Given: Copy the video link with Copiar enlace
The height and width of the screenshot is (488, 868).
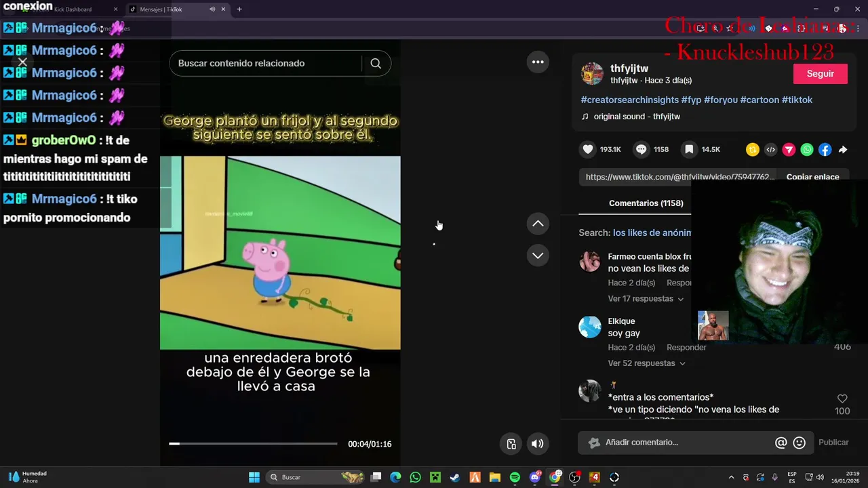Looking at the screenshot, I should point(812,177).
